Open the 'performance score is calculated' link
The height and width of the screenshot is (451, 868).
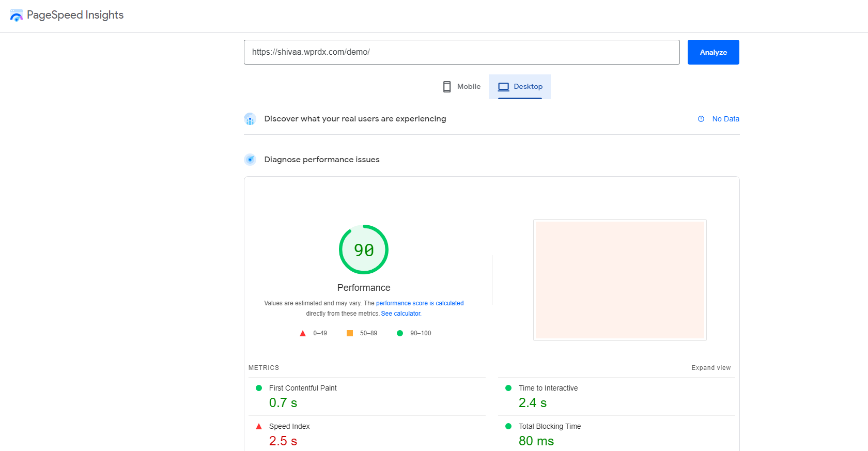point(420,303)
